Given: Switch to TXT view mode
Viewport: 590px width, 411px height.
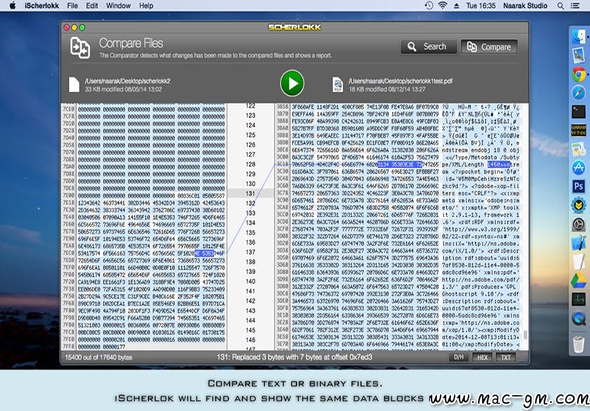Looking at the screenshot, I should pos(506,357).
